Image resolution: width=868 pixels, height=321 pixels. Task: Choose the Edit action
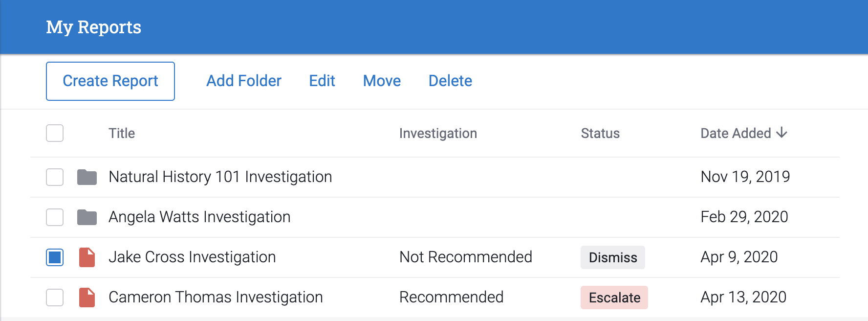322,81
